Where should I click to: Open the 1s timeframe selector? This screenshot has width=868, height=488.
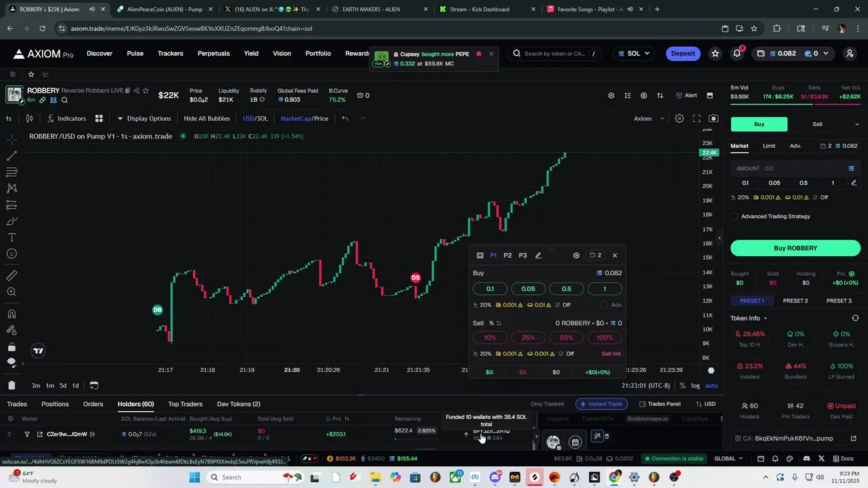pyautogui.click(x=9, y=119)
